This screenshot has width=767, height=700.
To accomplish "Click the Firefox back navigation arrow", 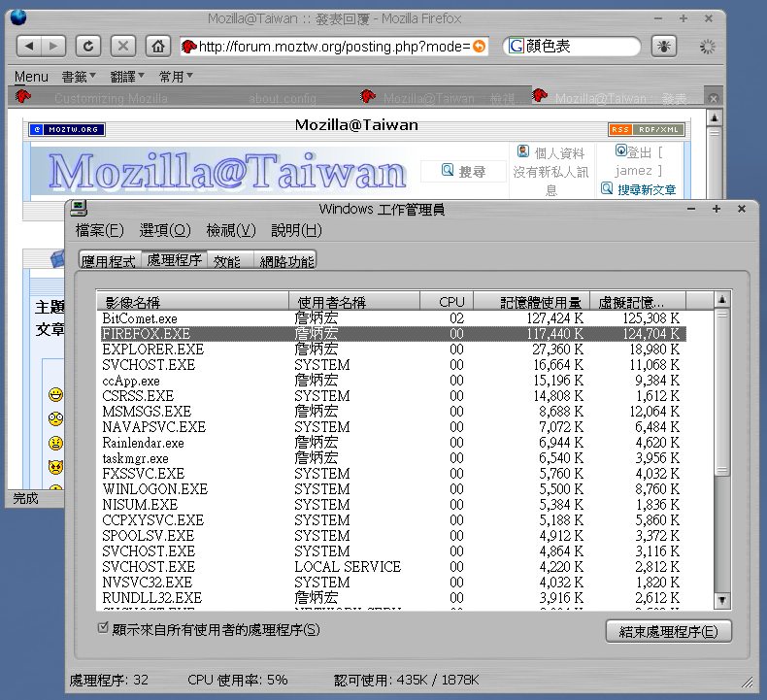I will pyautogui.click(x=30, y=46).
